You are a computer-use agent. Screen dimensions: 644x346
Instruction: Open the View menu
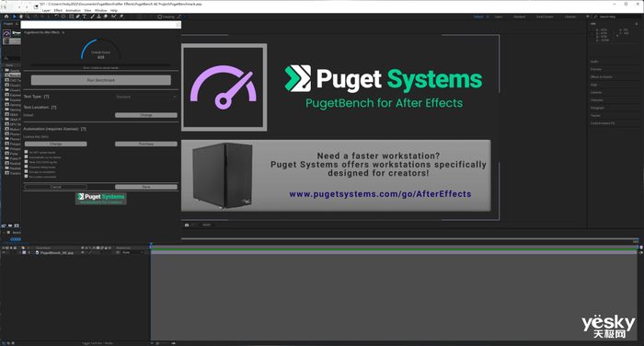click(x=87, y=10)
